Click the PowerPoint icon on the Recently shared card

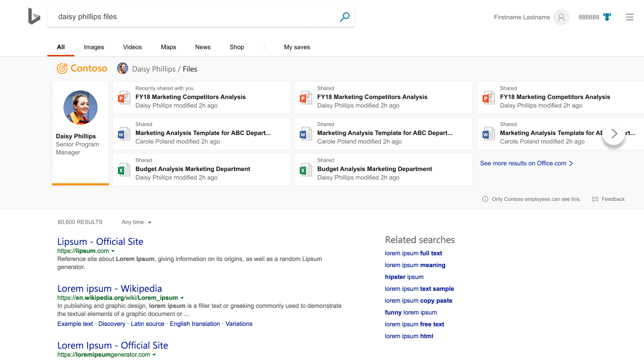124,98
